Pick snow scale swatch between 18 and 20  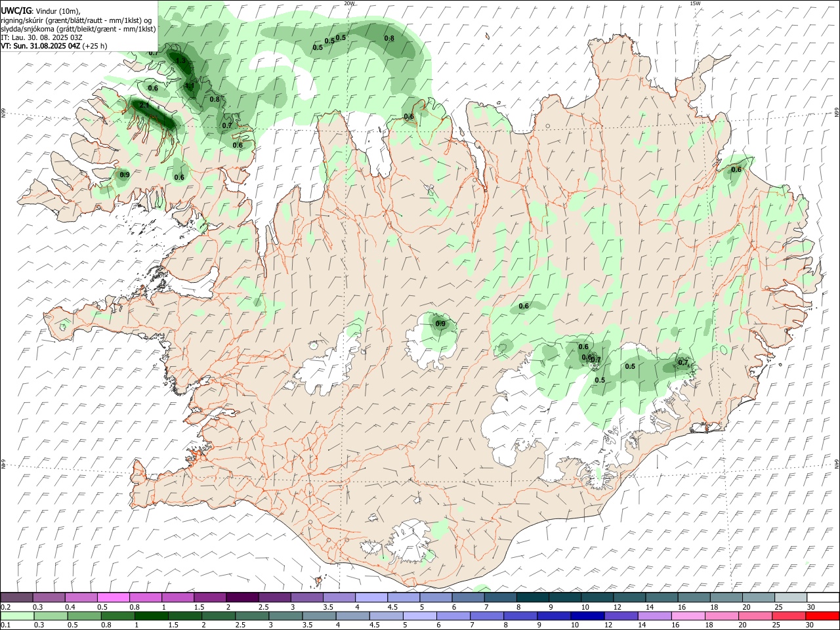click(x=726, y=597)
